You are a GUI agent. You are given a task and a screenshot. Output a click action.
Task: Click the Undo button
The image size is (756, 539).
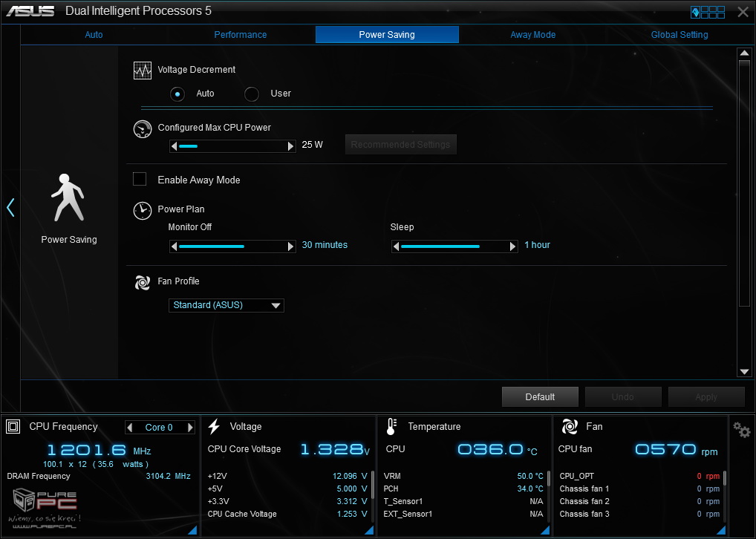pos(623,396)
